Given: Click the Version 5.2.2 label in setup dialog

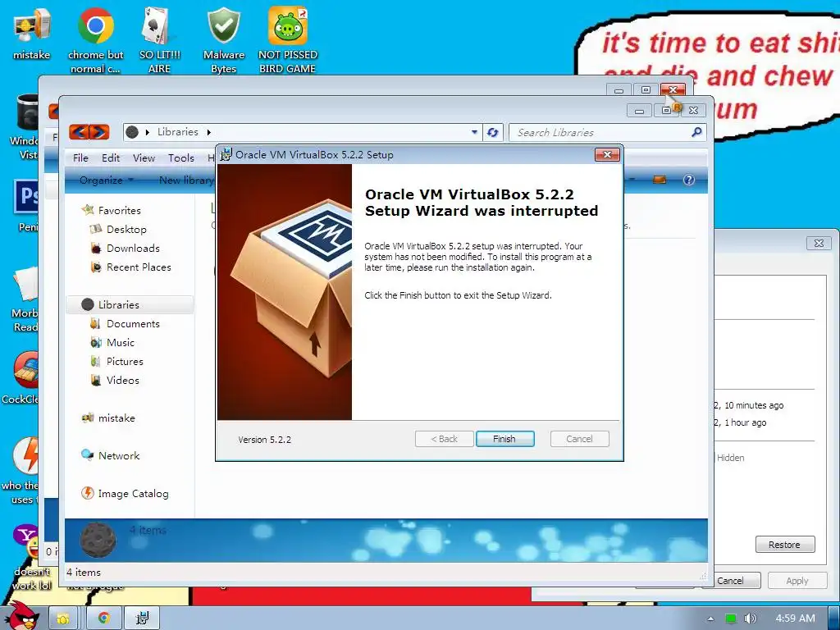Looking at the screenshot, I should pyautogui.click(x=265, y=440).
